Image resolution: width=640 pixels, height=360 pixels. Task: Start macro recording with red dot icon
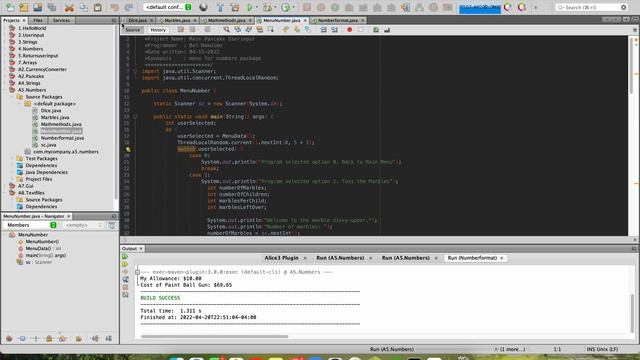point(349,29)
